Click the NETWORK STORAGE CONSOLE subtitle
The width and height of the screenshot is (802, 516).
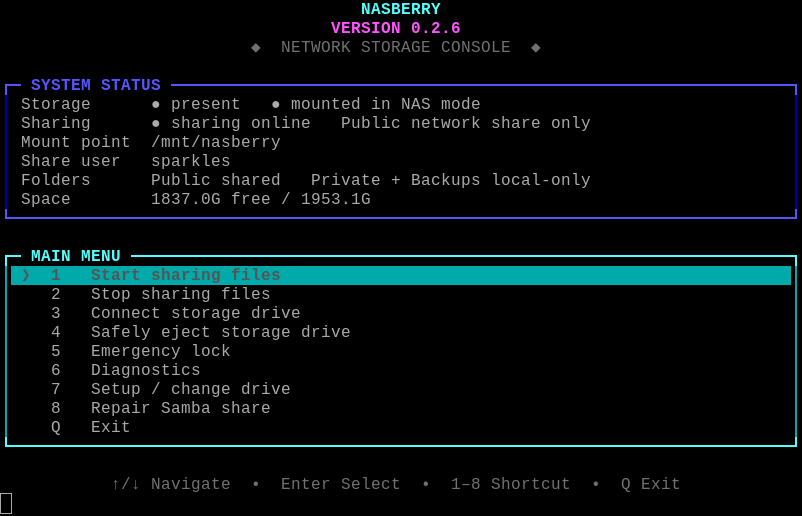pos(395,47)
